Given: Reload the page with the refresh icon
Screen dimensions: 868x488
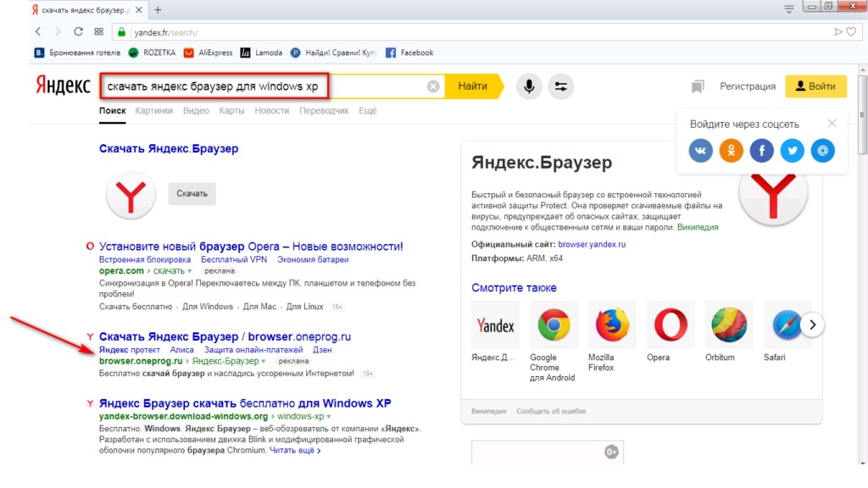Looking at the screenshot, I should point(78,32).
